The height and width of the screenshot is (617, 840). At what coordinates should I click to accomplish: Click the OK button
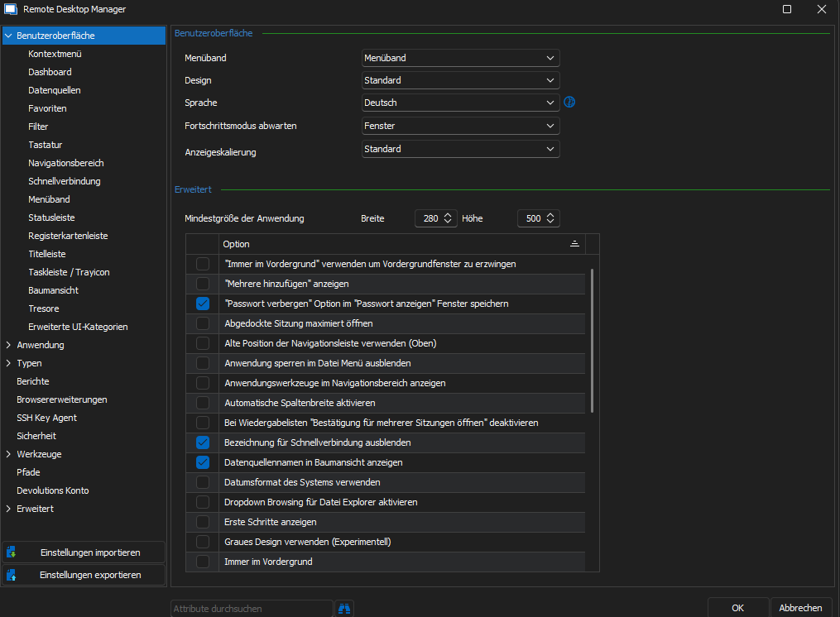(737, 608)
